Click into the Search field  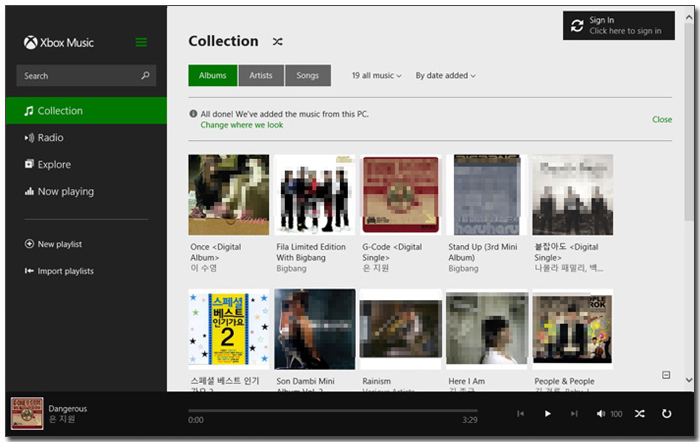pos(86,75)
